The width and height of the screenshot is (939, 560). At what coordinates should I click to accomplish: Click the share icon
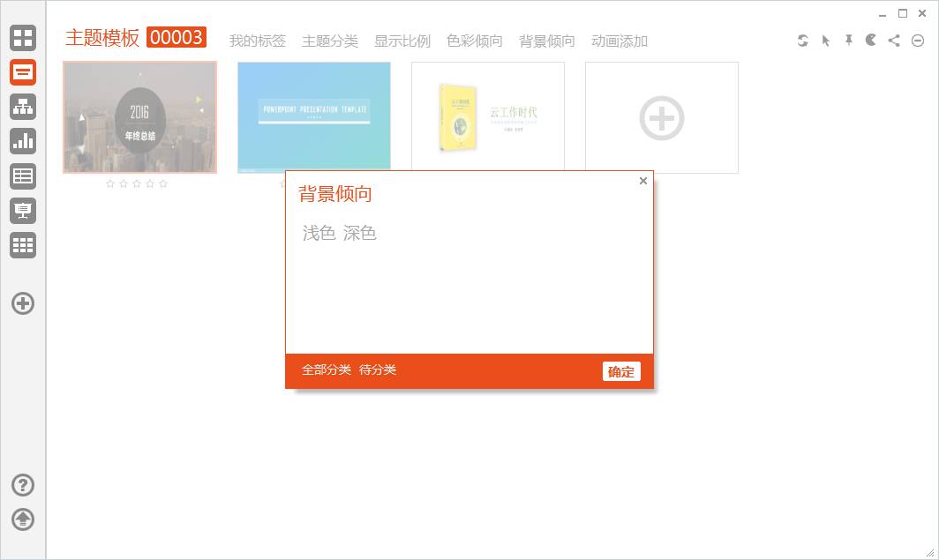pyautogui.click(x=894, y=40)
